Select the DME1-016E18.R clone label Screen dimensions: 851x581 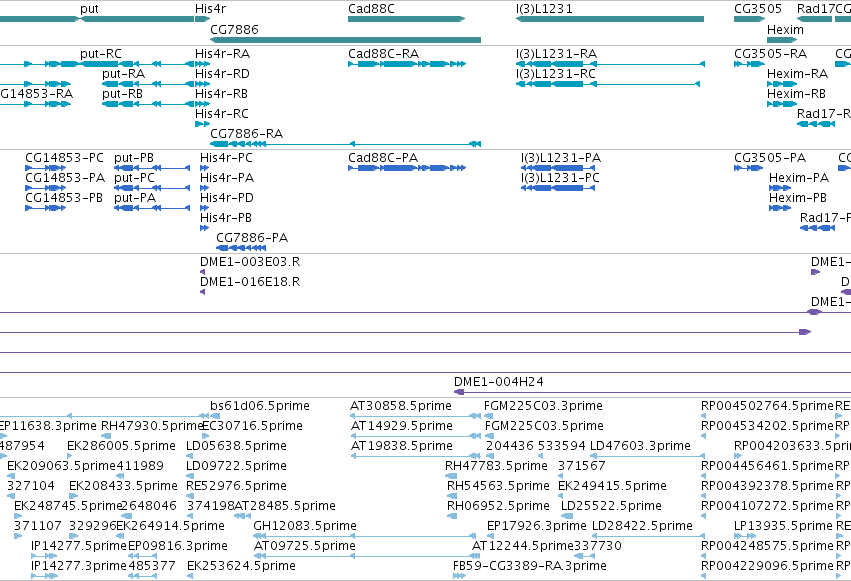coord(250,282)
